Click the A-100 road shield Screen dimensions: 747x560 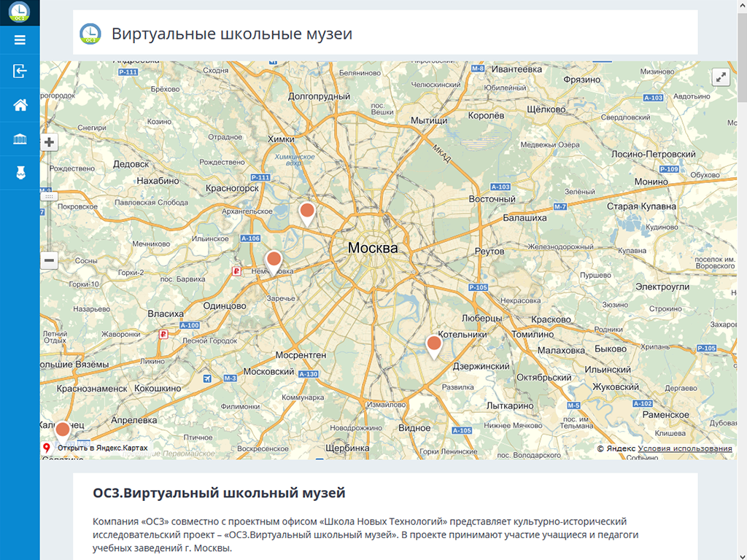click(190, 325)
